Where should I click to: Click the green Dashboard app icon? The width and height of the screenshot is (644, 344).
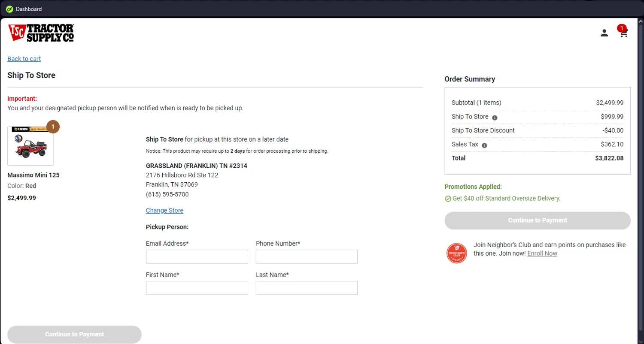pos(9,9)
